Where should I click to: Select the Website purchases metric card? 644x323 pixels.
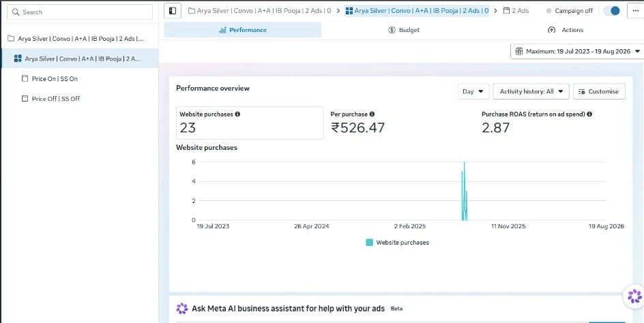(x=250, y=123)
